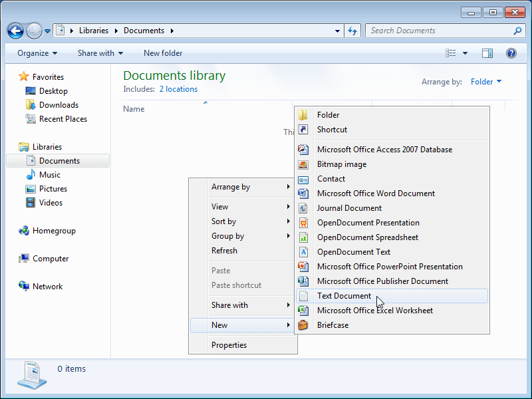The height and width of the screenshot is (399, 532).
Task: Open recent pages dropdown beside navigation arrows
Action: tap(47, 31)
